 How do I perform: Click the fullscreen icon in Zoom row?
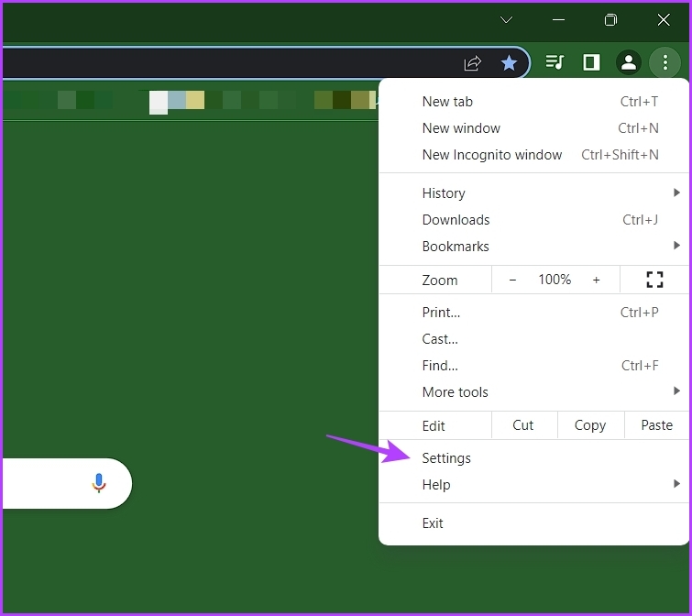[654, 280]
